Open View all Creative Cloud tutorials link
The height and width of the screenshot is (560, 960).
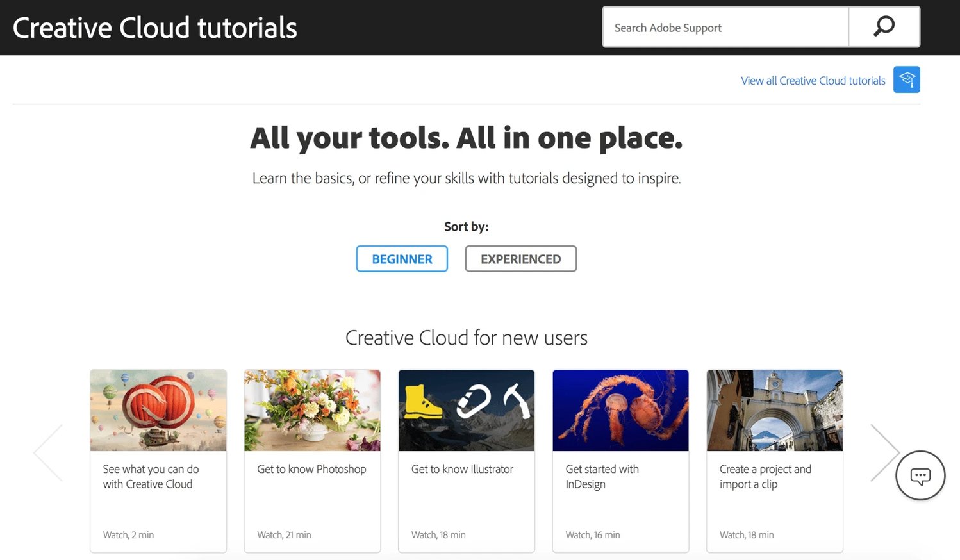[813, 81]
